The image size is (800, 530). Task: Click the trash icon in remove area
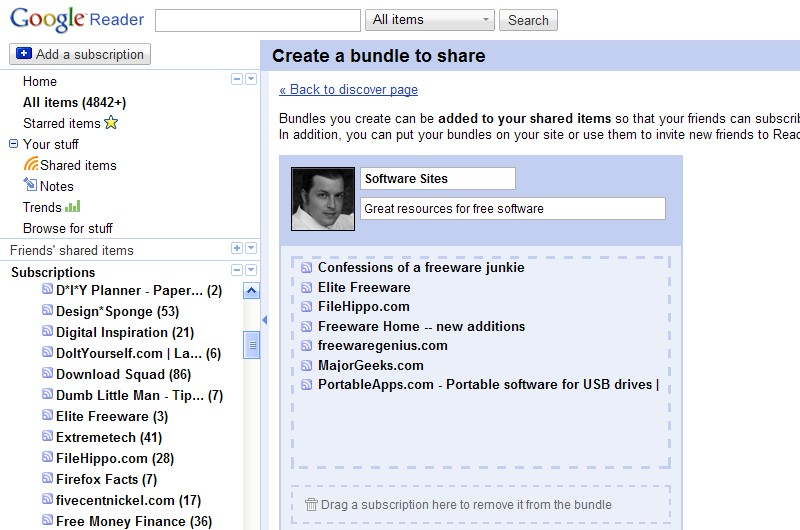click(311, 504)
